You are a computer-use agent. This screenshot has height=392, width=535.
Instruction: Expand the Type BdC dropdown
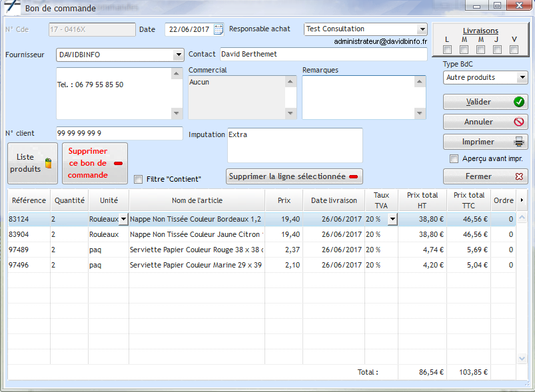click(522, 78)
